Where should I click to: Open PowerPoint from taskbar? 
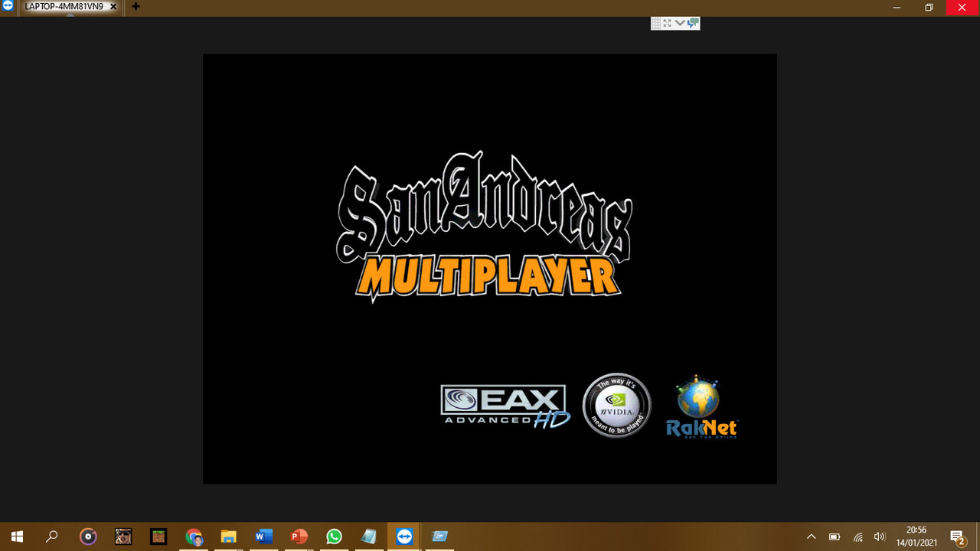tap(299, 536)
